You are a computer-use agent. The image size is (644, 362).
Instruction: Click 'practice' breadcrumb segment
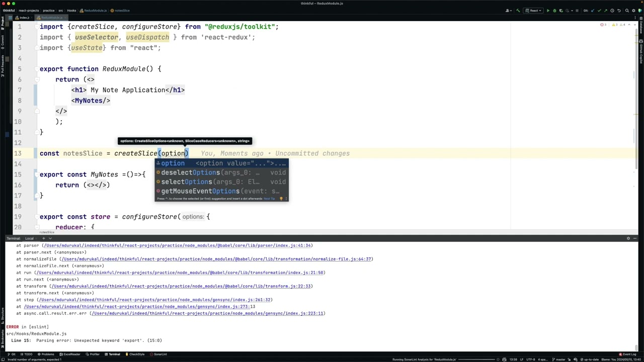(49, 11)
